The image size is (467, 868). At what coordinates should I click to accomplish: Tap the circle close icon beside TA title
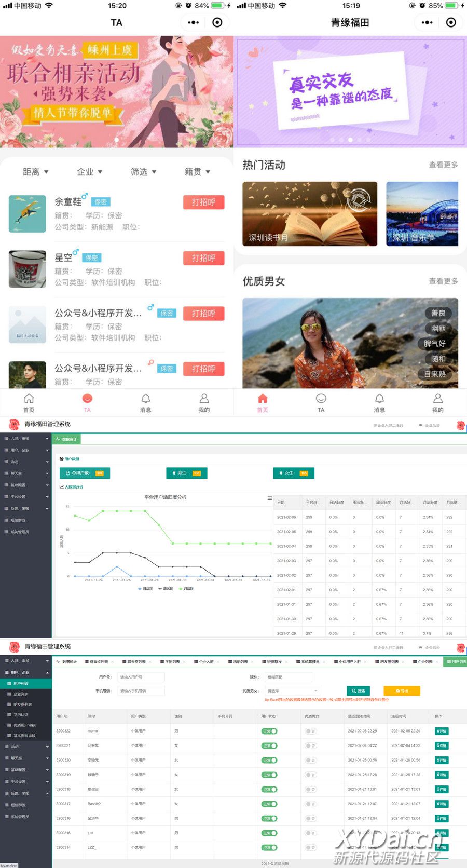(217, 22)
